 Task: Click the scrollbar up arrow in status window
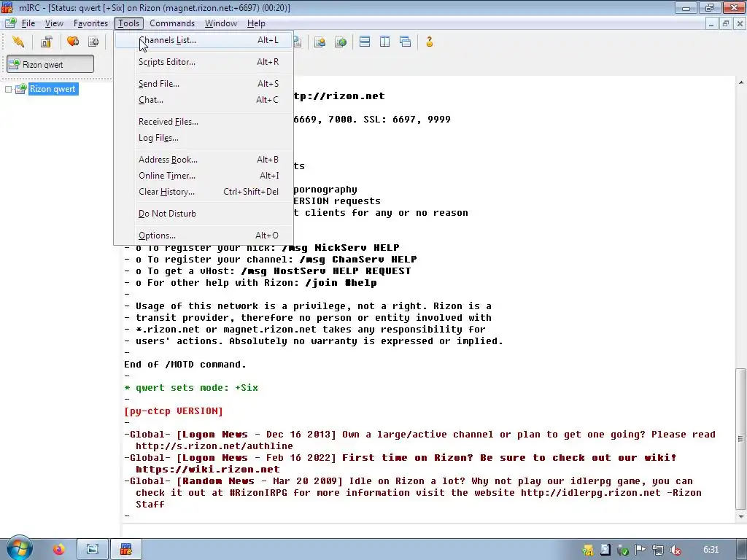click(x=741, y=82)
